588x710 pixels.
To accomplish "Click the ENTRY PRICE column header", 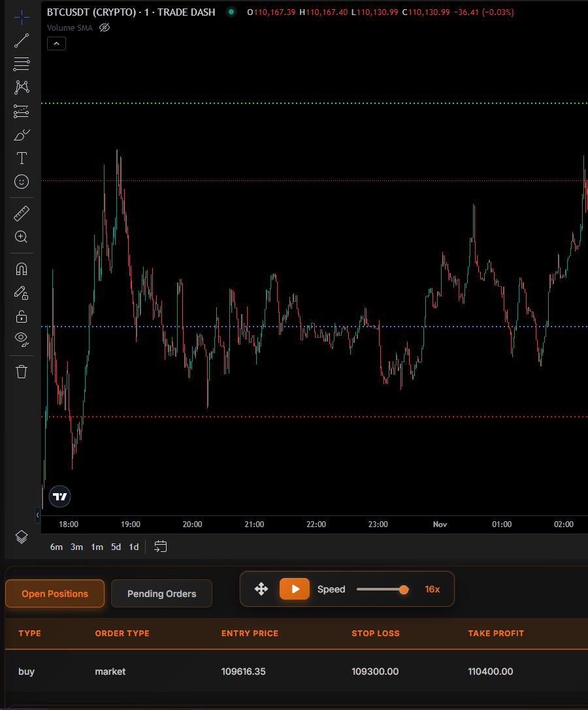I will (x=250, y=634).
